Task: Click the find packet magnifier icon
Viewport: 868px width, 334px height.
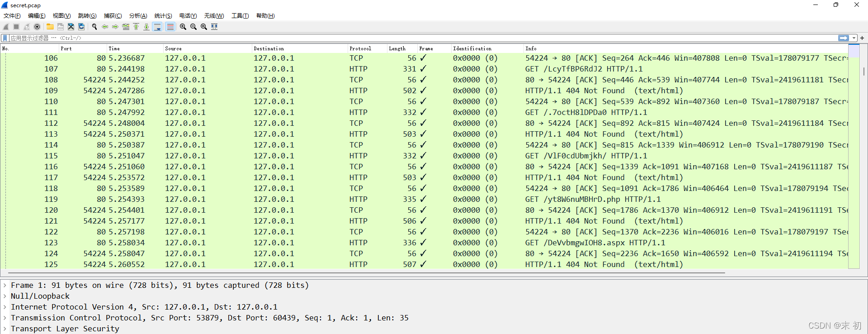Action: pos(94,27)
